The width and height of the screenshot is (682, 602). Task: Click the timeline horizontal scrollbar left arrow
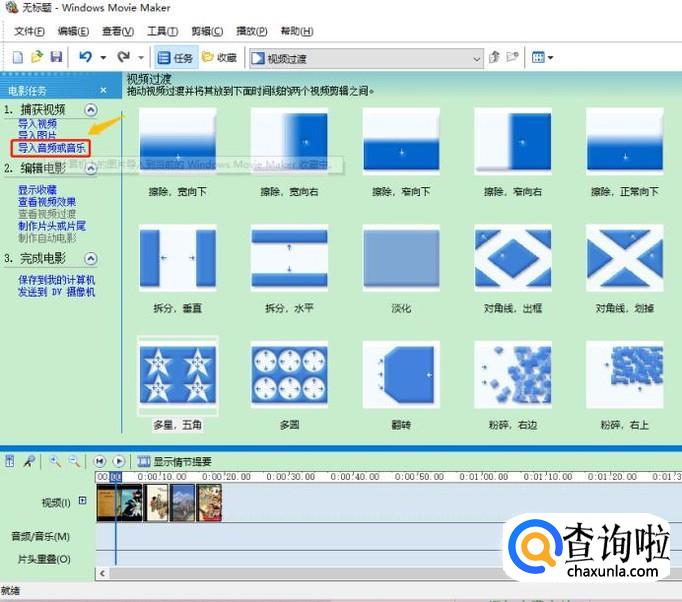coord(102,574)
